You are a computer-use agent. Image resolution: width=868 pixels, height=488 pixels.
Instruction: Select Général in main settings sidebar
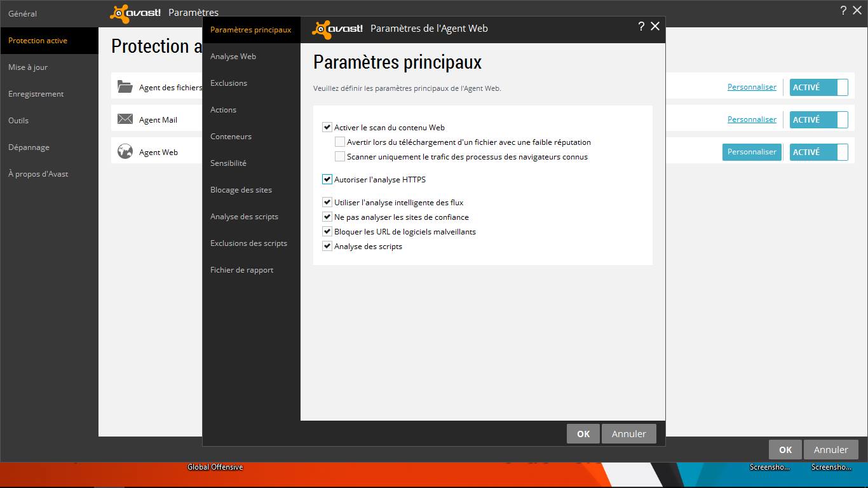point(50,13)
